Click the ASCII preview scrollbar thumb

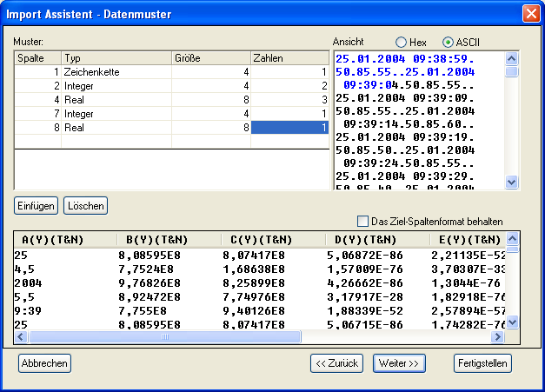pos(511,72)
